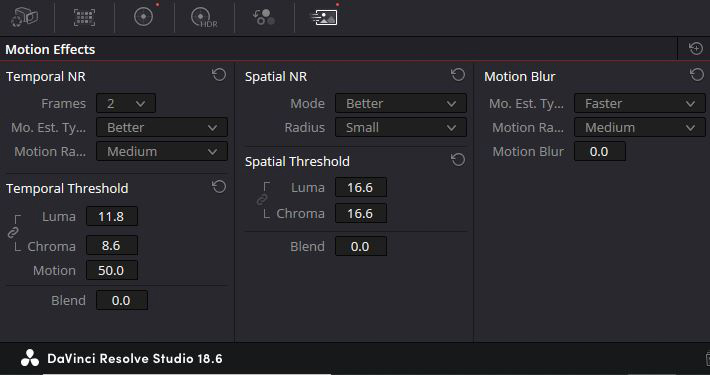Click the Spatial Threshold heading
This screenshot has width=710, height=375.
[297, 161]
